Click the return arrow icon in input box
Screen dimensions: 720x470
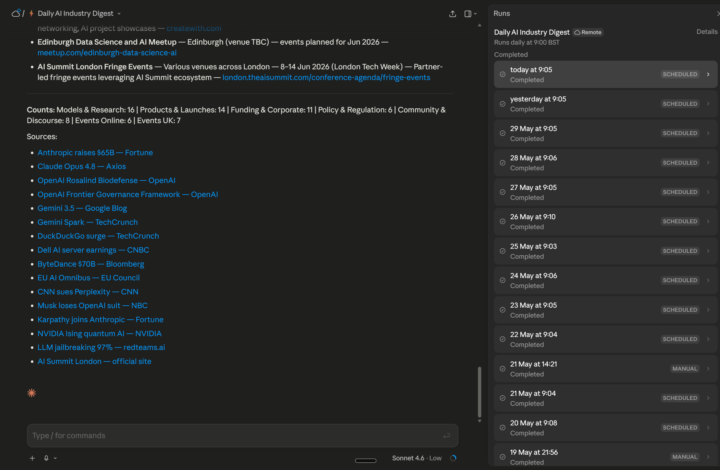pos(446,436)
